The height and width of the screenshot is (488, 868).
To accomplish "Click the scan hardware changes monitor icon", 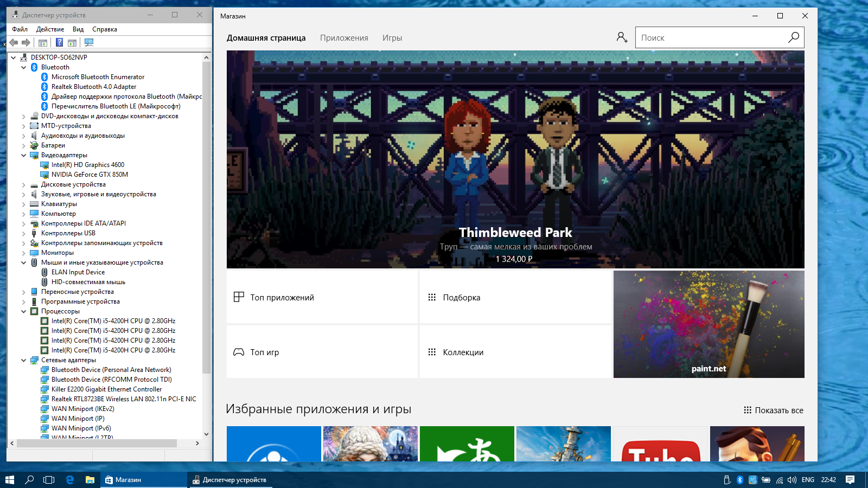I will pyautogui.click(x=89, y=42).
